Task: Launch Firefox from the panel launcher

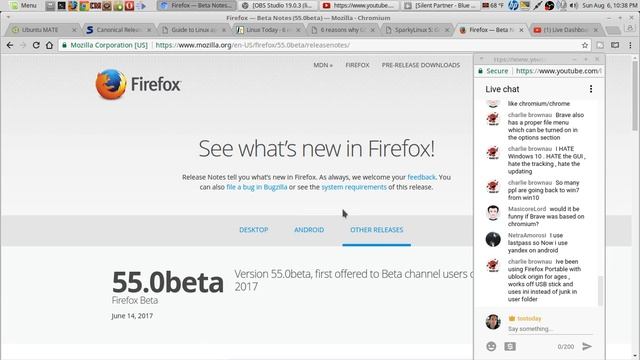Action: (73, 6)
